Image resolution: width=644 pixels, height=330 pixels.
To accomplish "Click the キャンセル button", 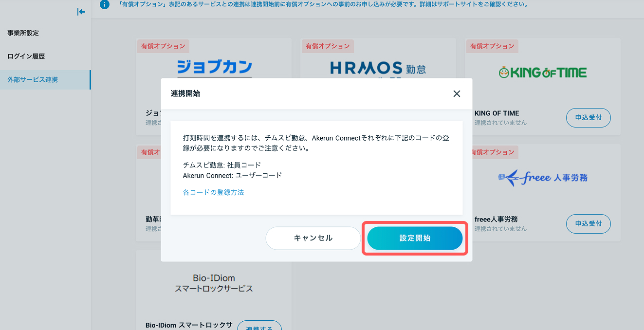I will tap(313, 238).
